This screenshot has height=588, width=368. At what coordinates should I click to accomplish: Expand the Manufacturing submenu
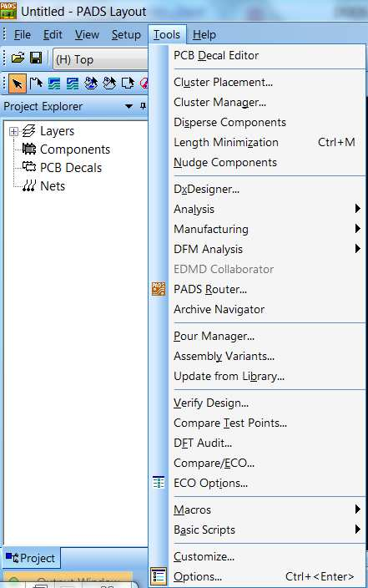[269, 229]
